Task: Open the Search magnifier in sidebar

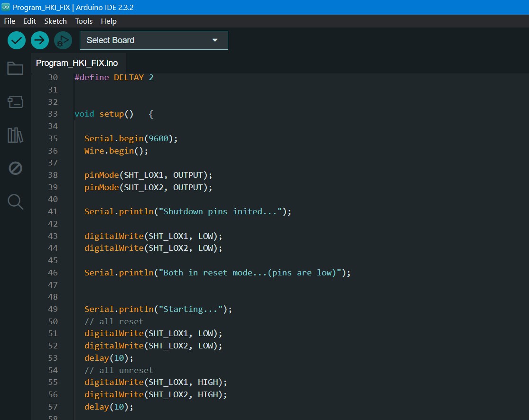Action: [15, 201]
